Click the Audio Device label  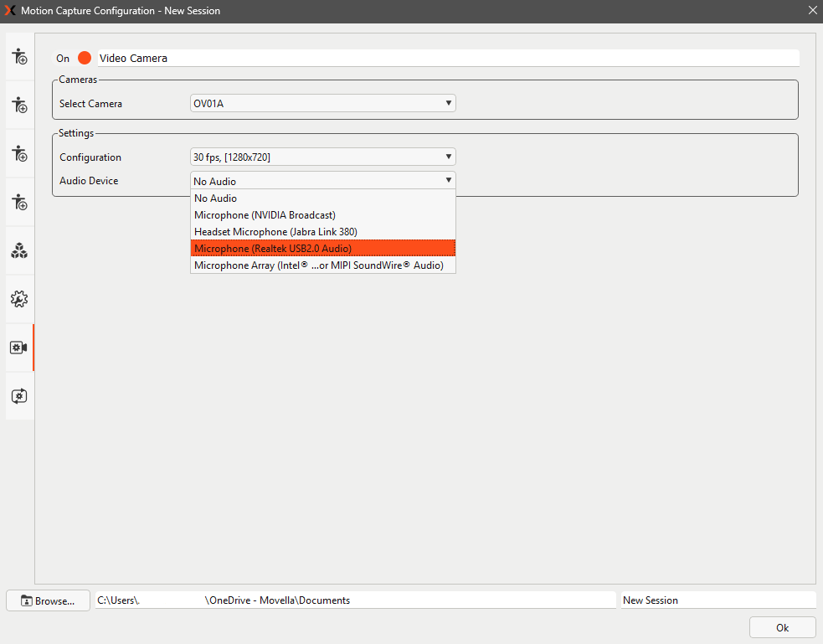coord(89,181)
